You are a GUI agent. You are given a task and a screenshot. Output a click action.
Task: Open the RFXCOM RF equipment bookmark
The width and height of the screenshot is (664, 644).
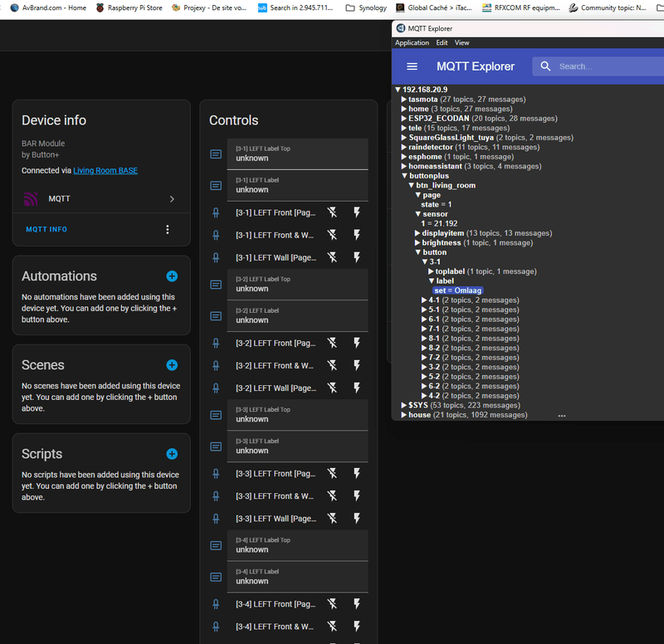click(521, 7)
